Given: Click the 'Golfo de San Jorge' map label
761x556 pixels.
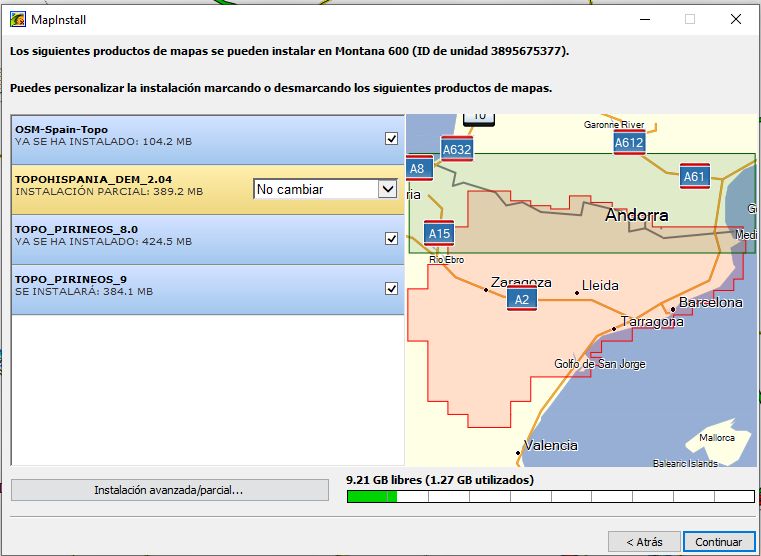Looking at the screenshot, I should point(600,364).
